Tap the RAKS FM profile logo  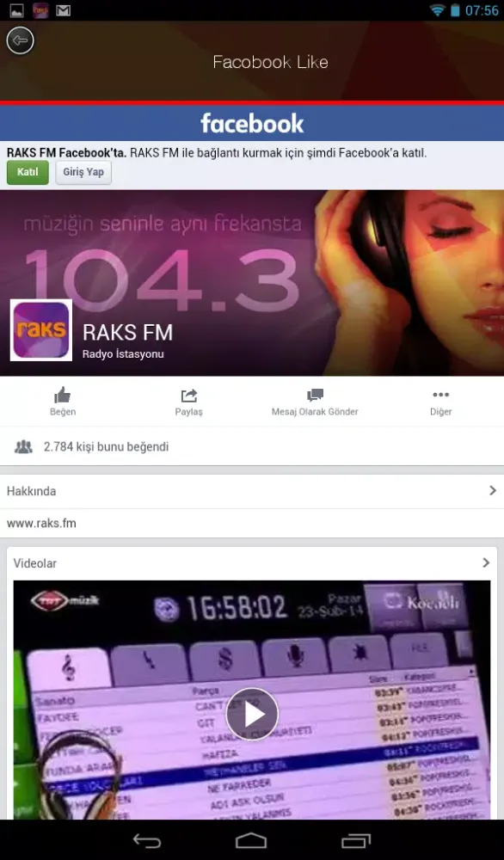[x=41, y=329]
